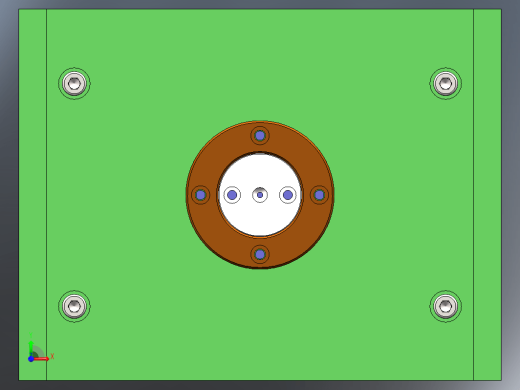The width and height of the screenshot is (520, 390).
Task: Click the small center hole of white disk
Action: [x=260, y=195]
